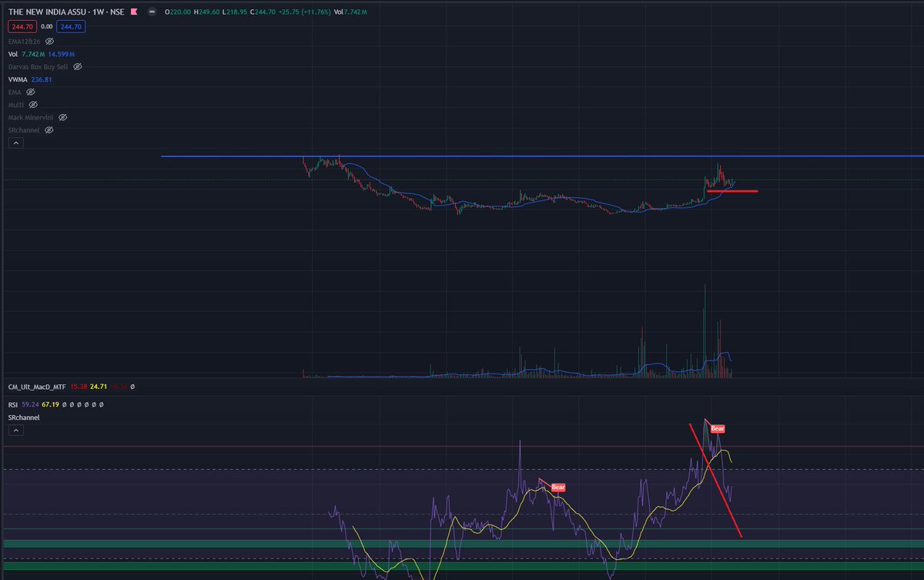Select the short red horizontal support line
The width and height of the screenshot is (924, 580).
(732, 191)
